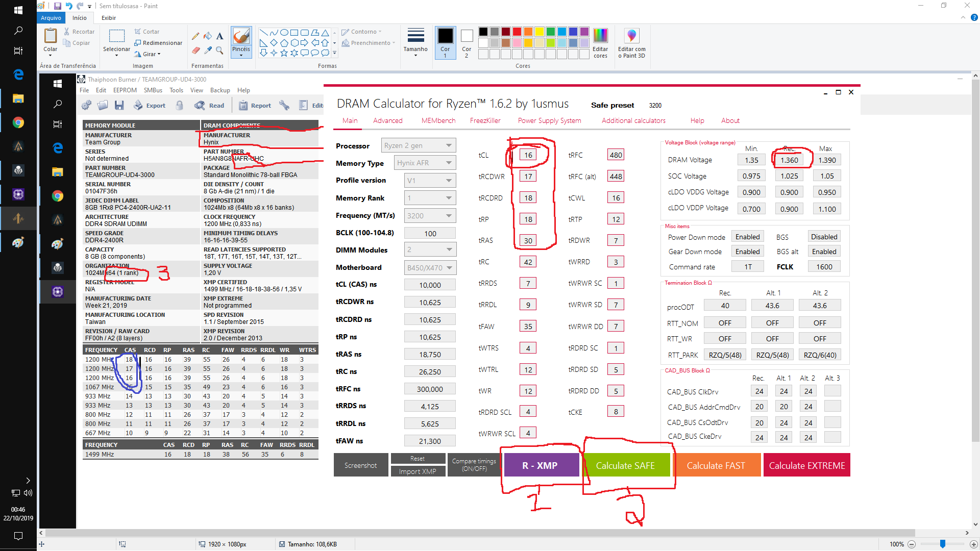Zoom in with the plus button

pyautogui.click(x=973, y=544)
